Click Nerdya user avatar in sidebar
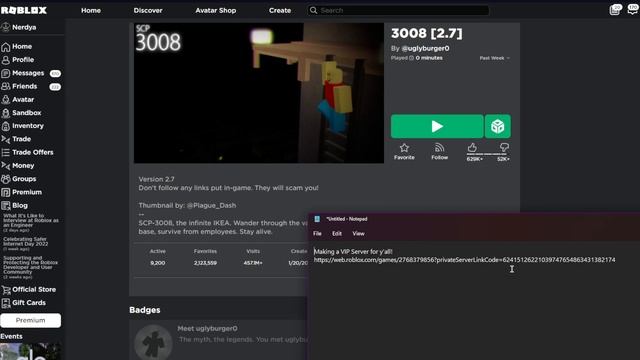 (6, 27)
